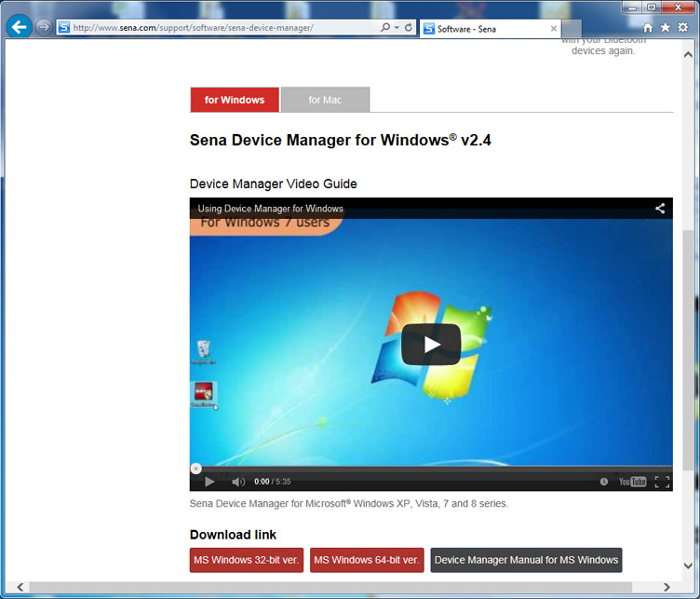Viewport: 700px width, 599px height.
Task: Click Sena Device Manager for Windows v2.4 heading
Action: click(x=341, y=140)
